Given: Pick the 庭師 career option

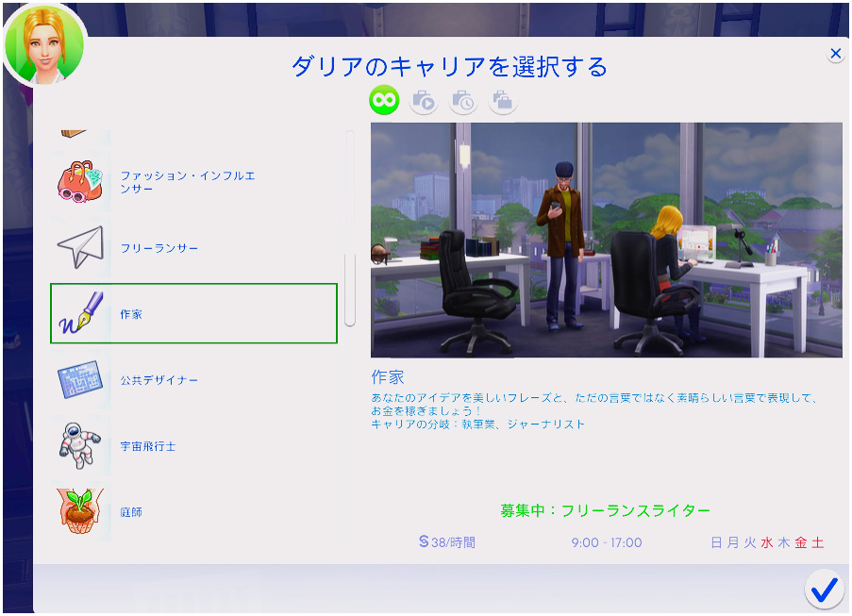Looking at the screenshot, I should pyautogui.click(x=131, y=512).
